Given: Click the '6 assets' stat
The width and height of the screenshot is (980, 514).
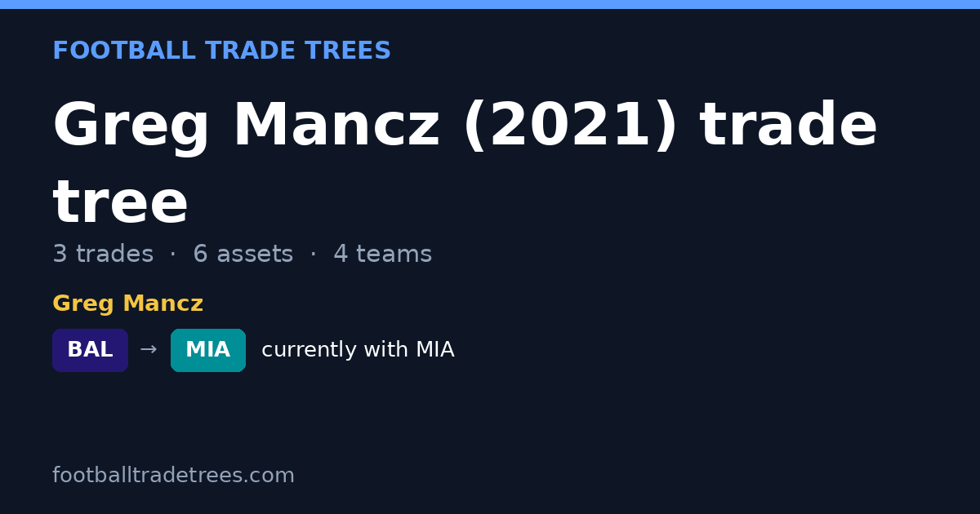Looking at the screenshot, I should [243, 255].
